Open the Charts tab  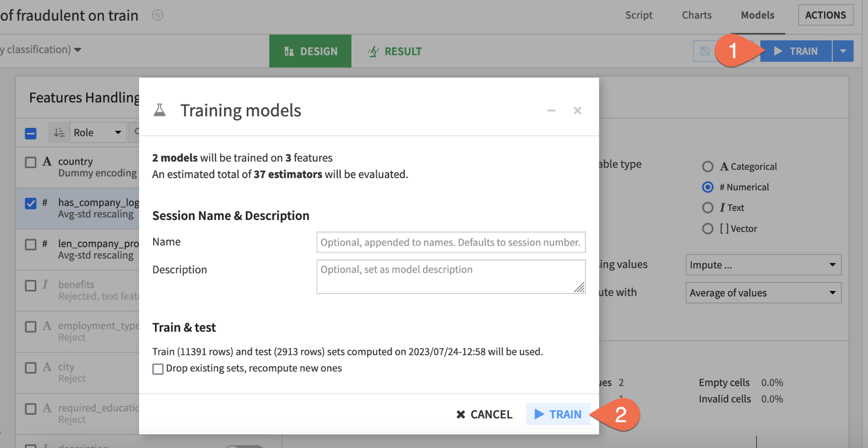[x=696, y=15]
